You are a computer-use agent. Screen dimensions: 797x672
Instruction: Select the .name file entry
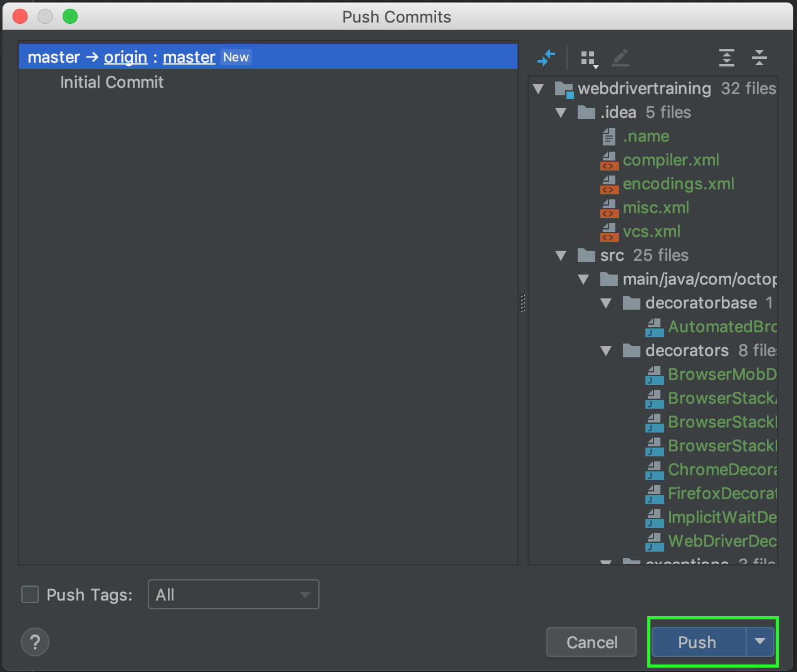pyautogui.click(x=645, y=137)
